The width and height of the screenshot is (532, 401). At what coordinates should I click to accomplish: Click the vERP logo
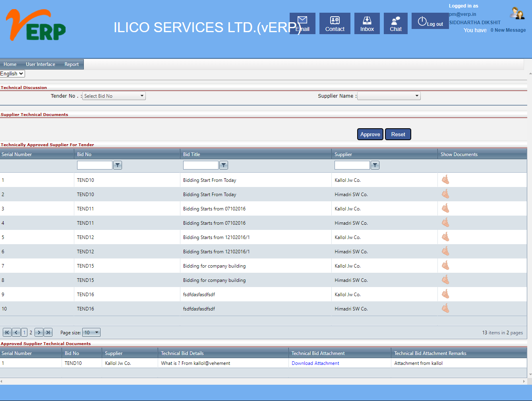point(36,25)
